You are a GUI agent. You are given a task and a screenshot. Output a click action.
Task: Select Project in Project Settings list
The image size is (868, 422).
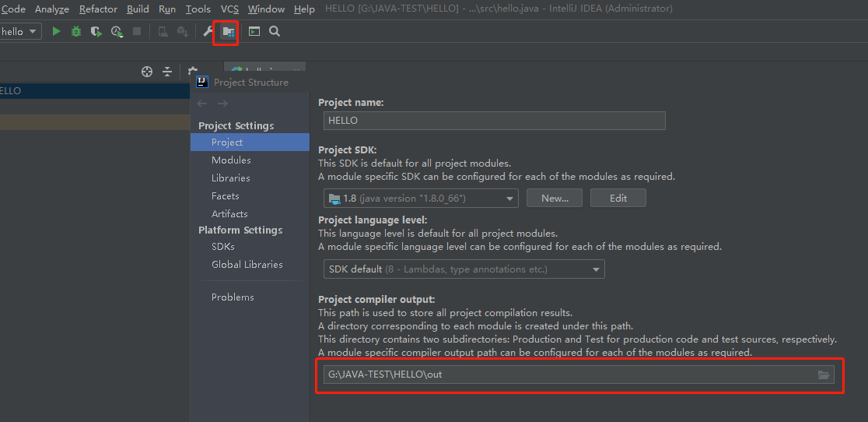pos(250,142)
